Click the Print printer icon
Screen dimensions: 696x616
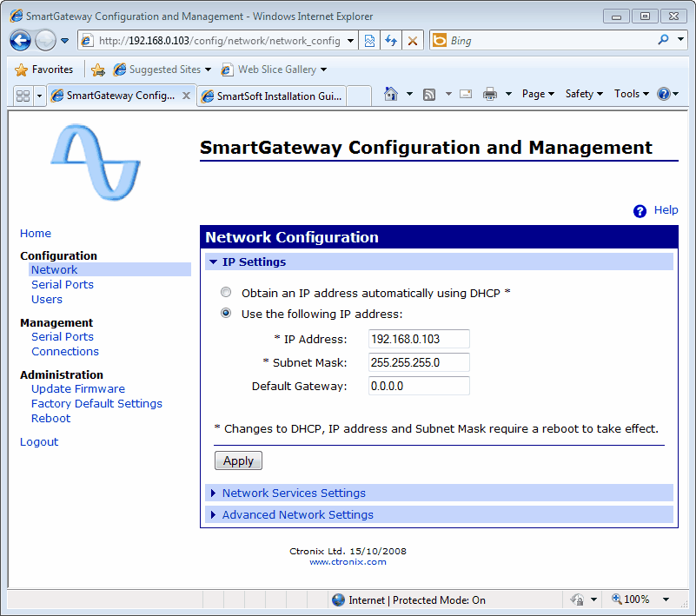click(x=490, y=94)
